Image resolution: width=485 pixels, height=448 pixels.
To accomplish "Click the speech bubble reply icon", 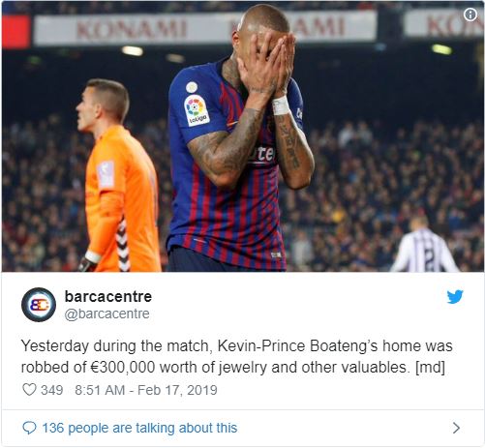I will pyautogui.click(x=29, y=428).
